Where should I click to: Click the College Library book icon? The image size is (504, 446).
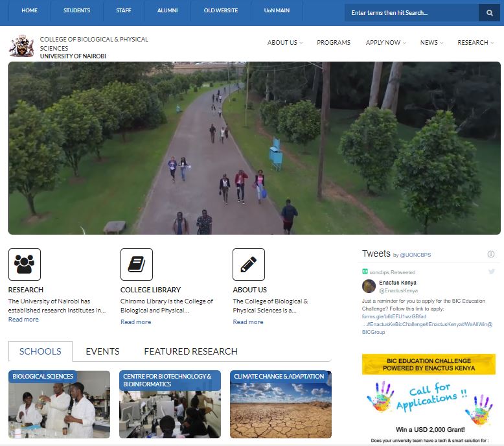click(x=137, y=264)
